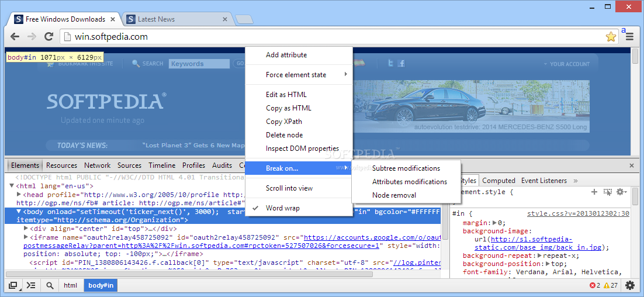This screenshot has height=297, width=644.
Task: Expand the background-repeat property triangle
Action: click(x=539, y=255)
